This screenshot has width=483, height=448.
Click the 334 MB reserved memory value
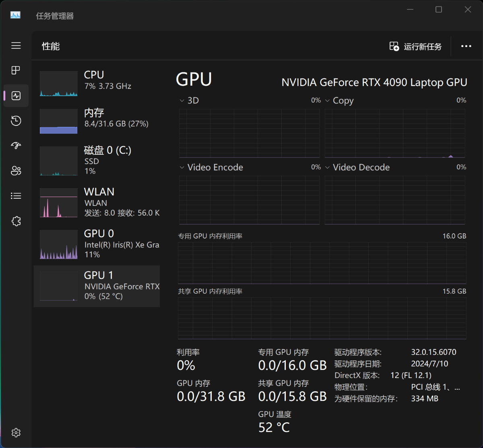pos(425,399)
